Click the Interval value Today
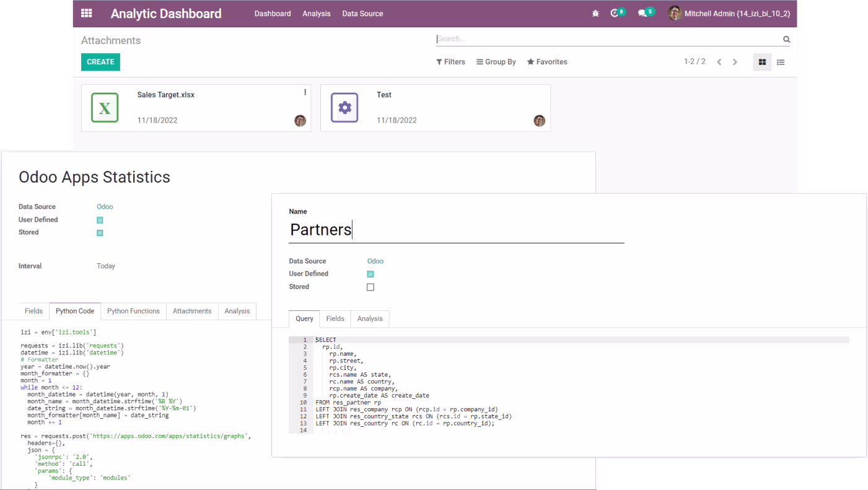Image resolution: width=868 pixels, height=490 pixels. (106, 266)
